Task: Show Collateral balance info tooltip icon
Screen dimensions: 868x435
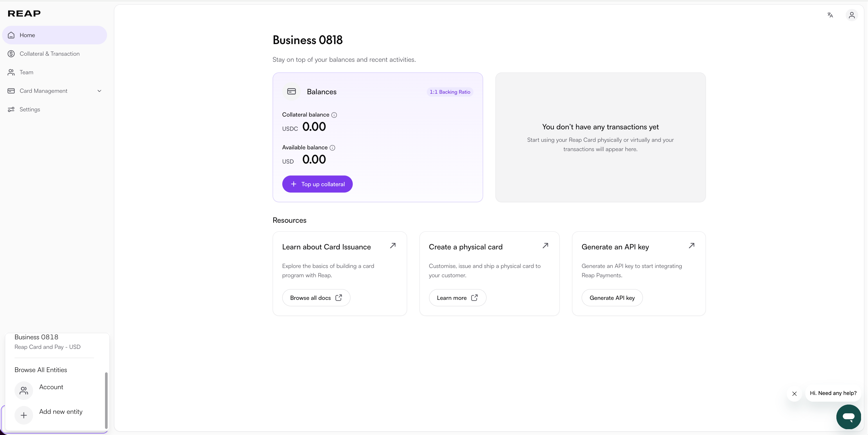Action: 334,115
